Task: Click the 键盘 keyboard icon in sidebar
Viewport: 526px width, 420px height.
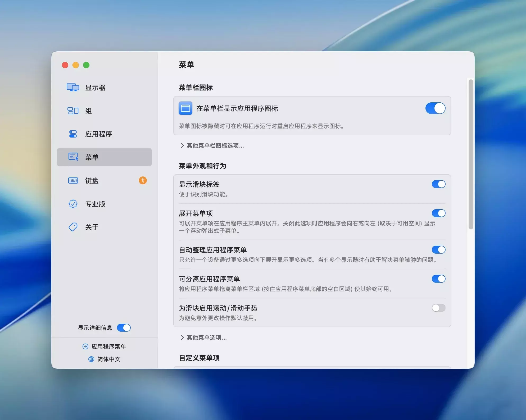Action: coord(73,181)
